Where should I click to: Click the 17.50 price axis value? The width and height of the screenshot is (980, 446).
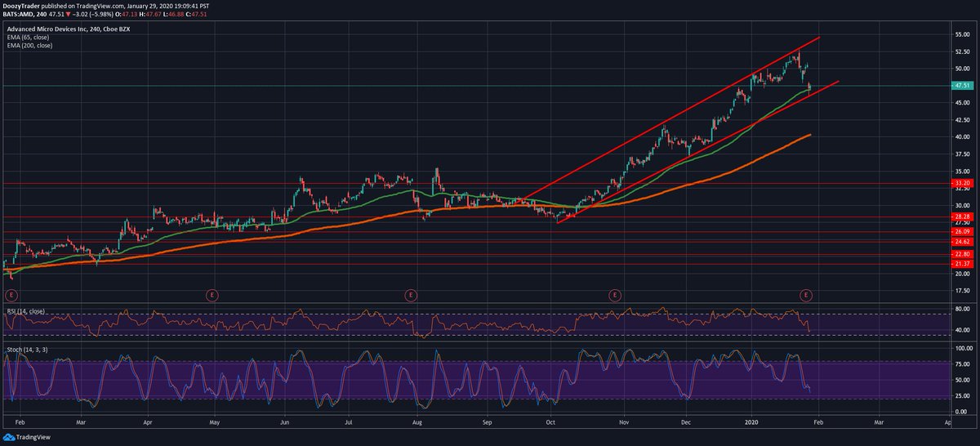click(961, 291)
